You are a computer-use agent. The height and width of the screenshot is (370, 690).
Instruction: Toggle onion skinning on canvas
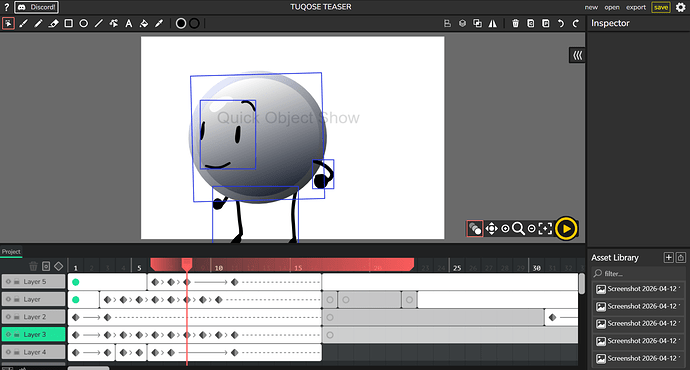tap(474, 229)
